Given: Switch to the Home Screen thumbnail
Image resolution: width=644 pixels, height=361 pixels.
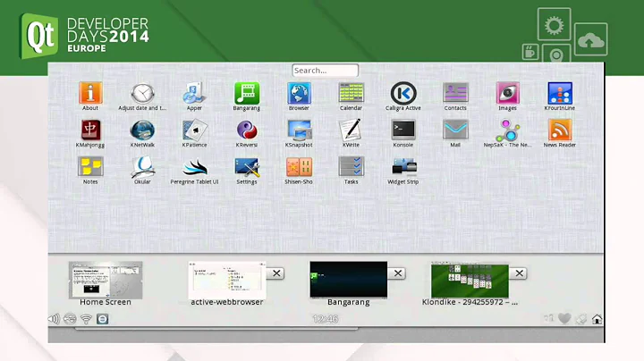Looking at the screenshot, I should point(106,281).
